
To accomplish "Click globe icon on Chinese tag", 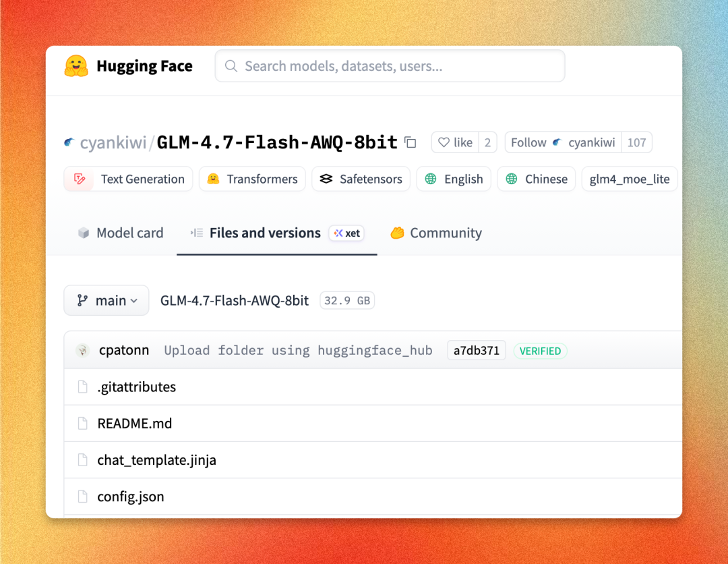I will click(x=511, y=179).
